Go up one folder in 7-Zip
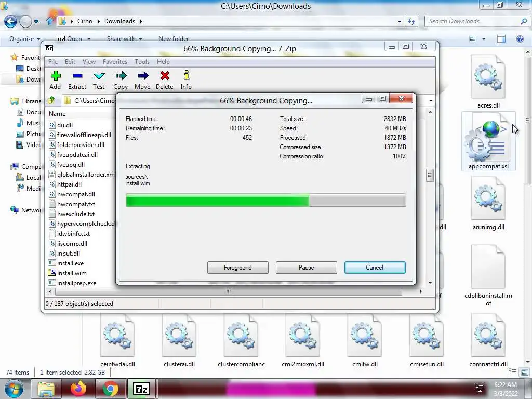 click(51, 100)
